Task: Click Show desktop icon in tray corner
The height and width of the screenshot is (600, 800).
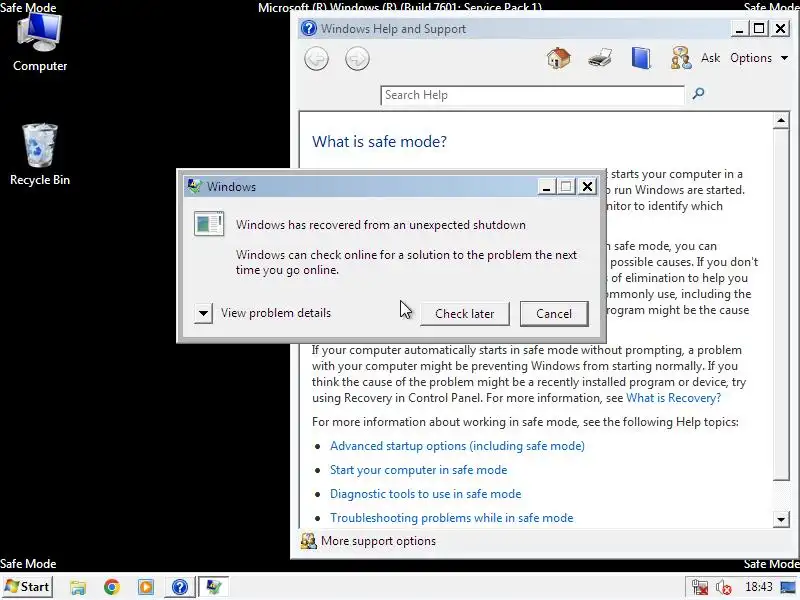Action: [788, 587]
